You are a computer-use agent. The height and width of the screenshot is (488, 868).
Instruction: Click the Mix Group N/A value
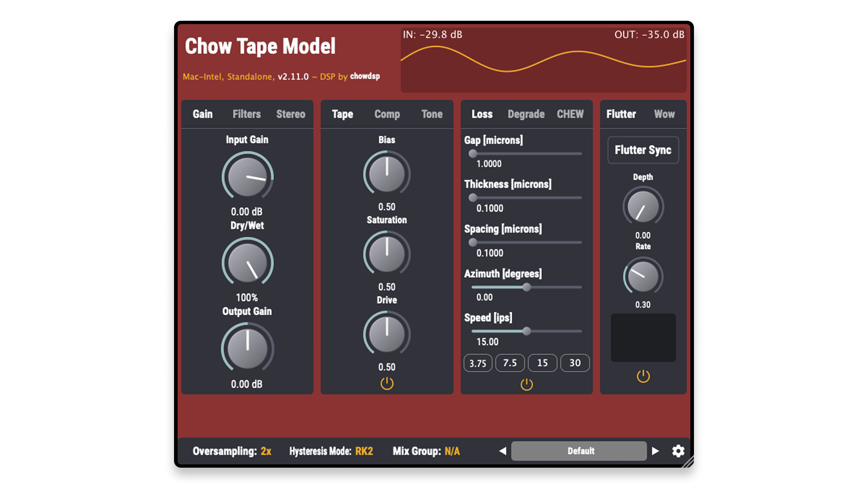pos(452,451)
